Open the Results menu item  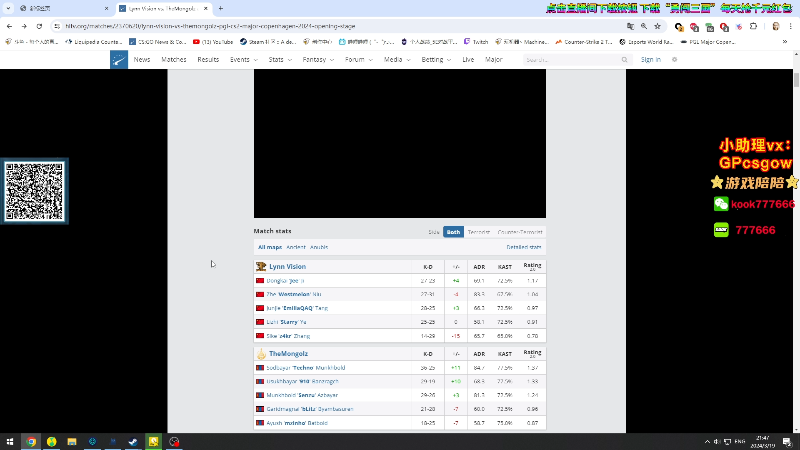tap(208, 60)
